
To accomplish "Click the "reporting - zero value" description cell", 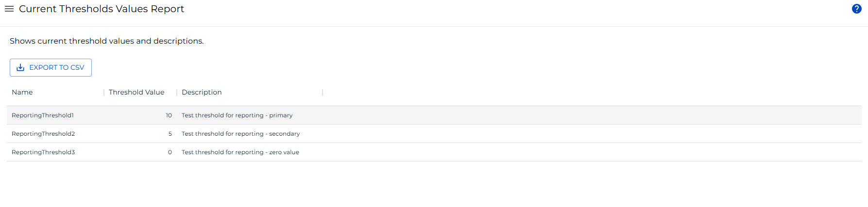I will (x=240, y=152).
